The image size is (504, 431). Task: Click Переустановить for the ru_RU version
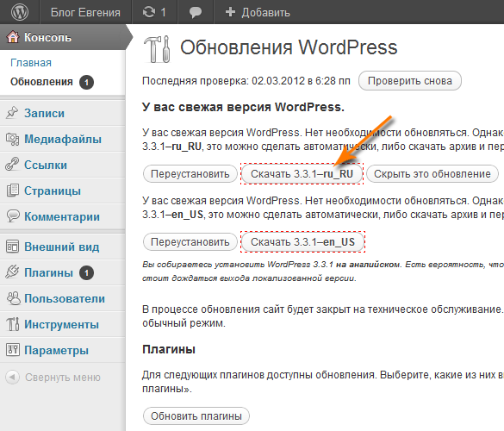pyautogui.click(x=190, y=174)
